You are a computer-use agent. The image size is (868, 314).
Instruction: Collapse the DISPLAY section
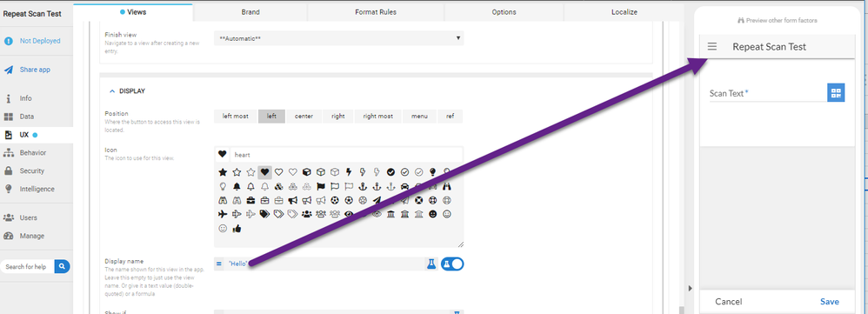coord(112,90)
